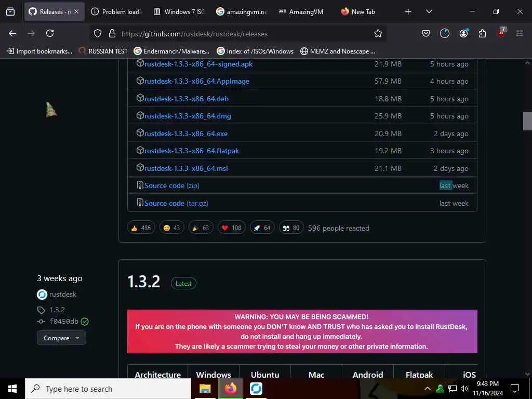Download rustdesk-1.3.3-x86_64.msi
Image resolution: width=532 pixels, height=399 pixels.
(x=186, y=169)
